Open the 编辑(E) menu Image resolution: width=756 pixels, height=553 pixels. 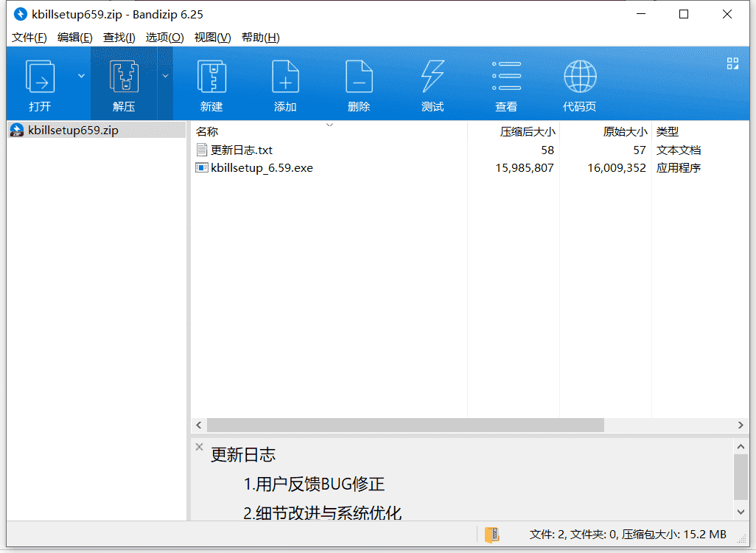click(74, 38)
